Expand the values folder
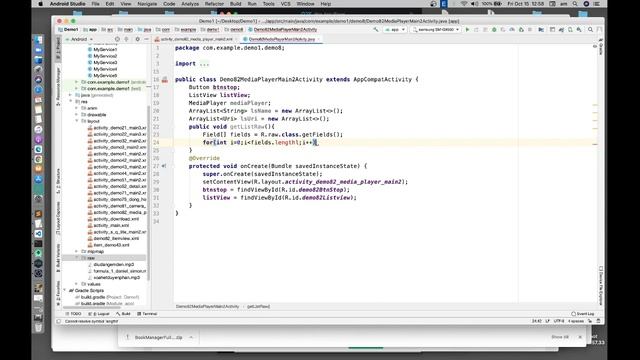The image size is (640, 360). [76, 284]
